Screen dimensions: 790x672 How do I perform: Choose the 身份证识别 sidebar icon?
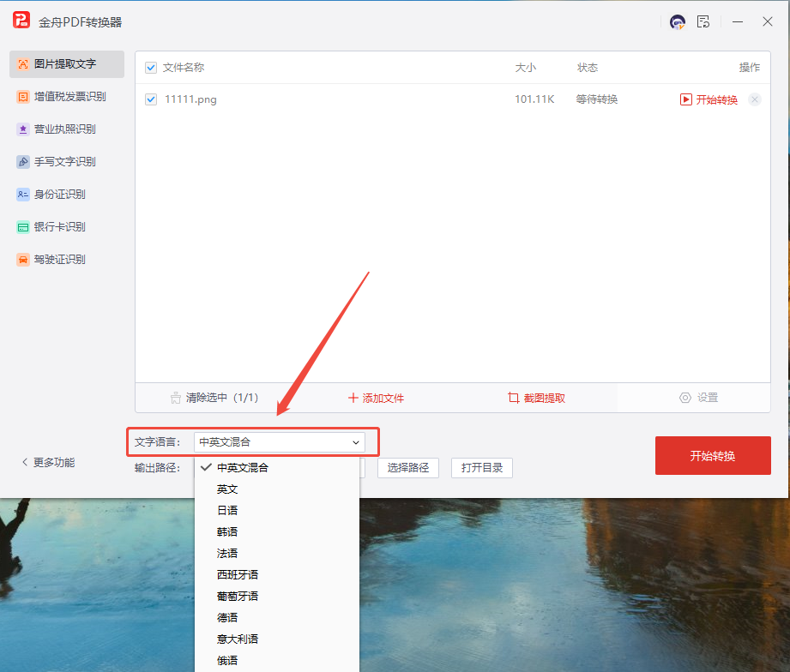point(23,195)
